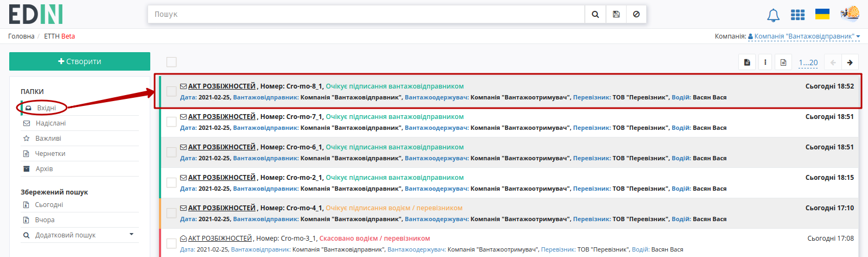The image size is (868, 257).
Task: Check the Cro-mo-7_1 row checkbox
Action: point(171,122)
